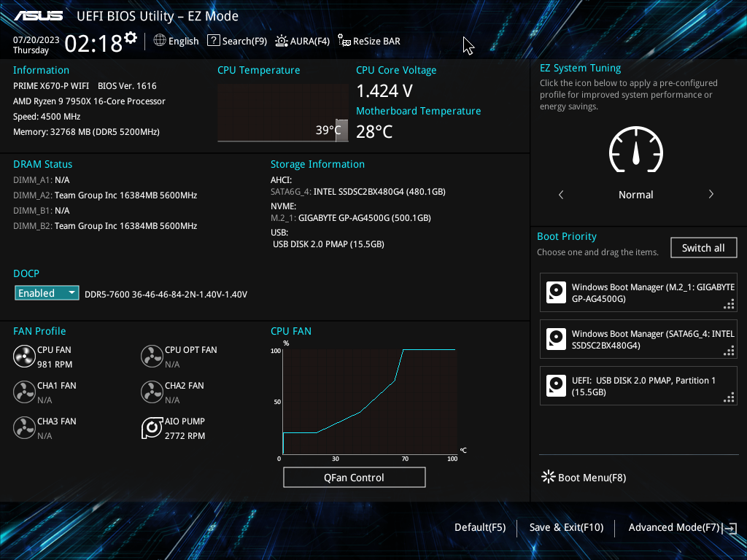Click disk icon of M.2_1 GIGABYTE boot entry
The height and width of the screenshot is (560, 747).
coord(556,292)
